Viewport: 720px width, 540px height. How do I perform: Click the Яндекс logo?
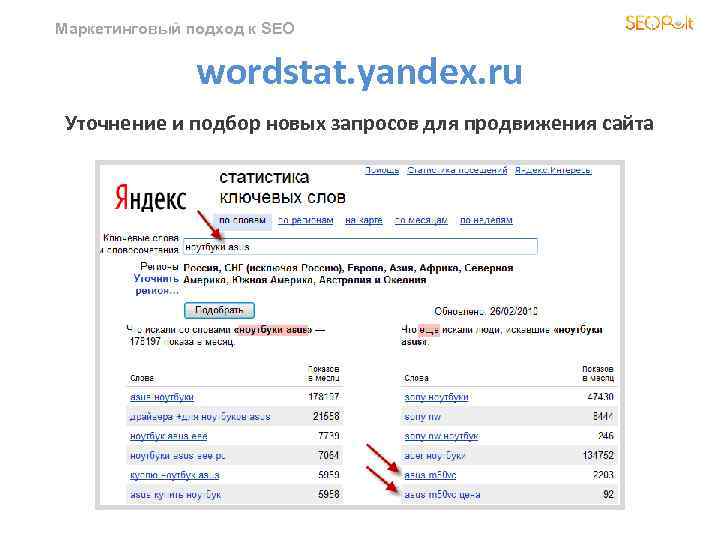pos(150,198)
